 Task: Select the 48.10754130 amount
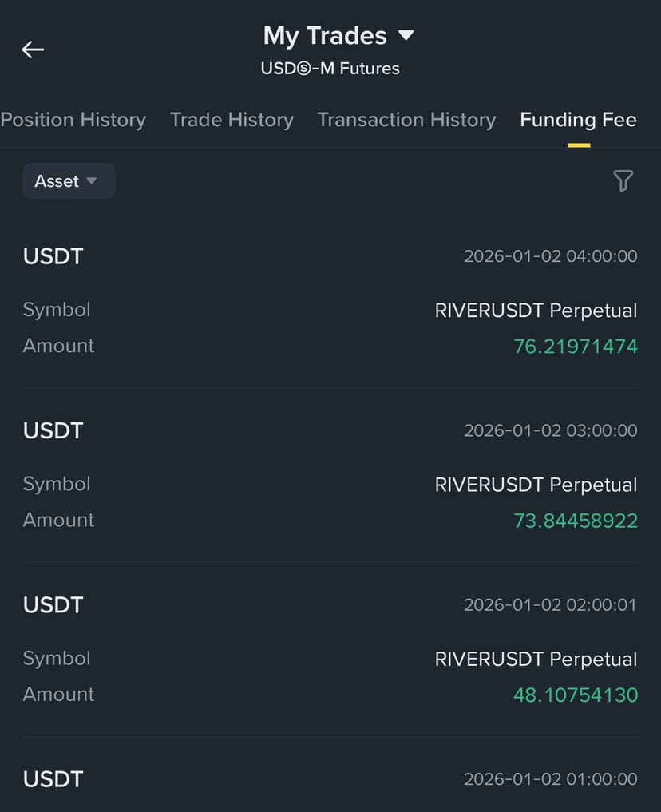(x=575, y=695)
